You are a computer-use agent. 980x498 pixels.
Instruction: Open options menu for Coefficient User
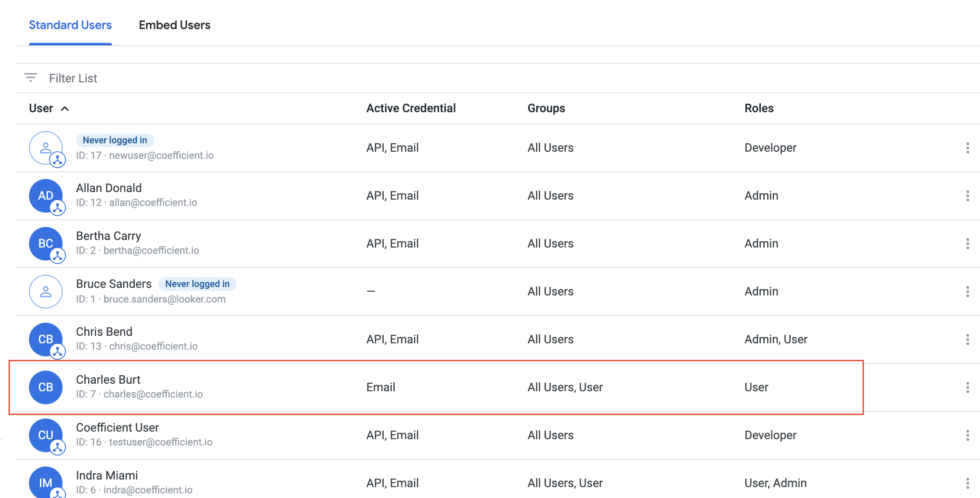[x=967, y=435]
